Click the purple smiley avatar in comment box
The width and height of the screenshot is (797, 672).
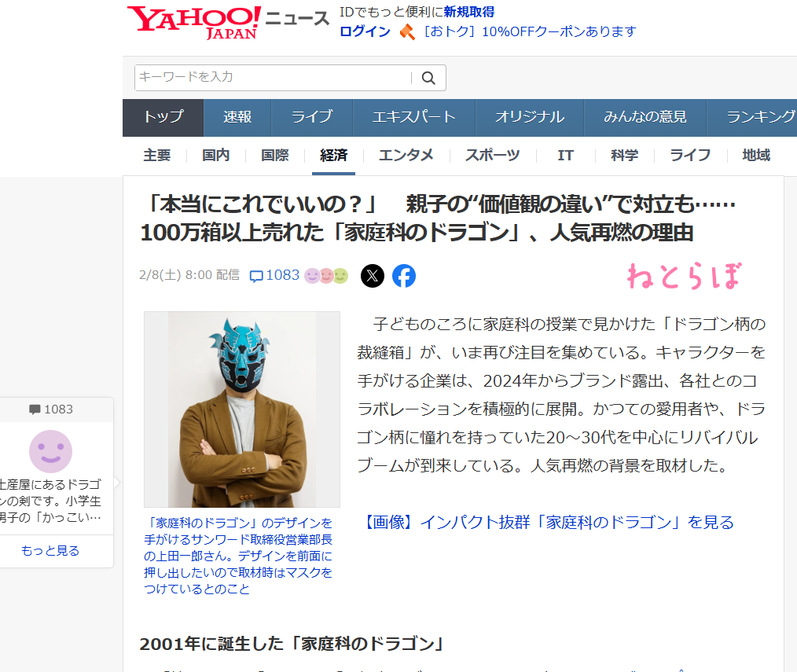[x=50, y=451]
